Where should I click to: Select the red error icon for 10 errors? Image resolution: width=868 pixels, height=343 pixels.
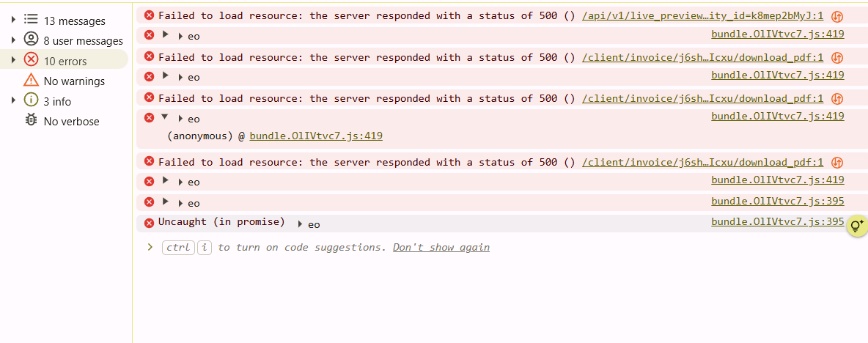click(x=31, y=61)
